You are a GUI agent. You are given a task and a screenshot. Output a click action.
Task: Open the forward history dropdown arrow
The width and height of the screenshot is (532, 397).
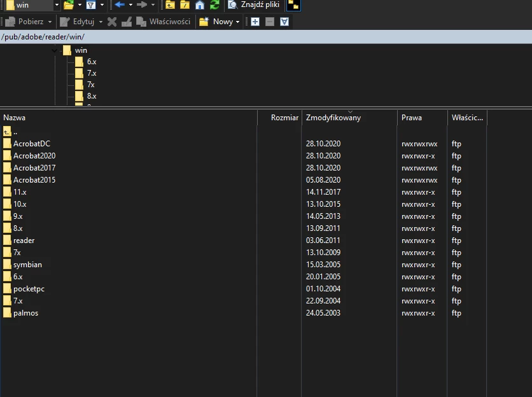tap(153, 4)
